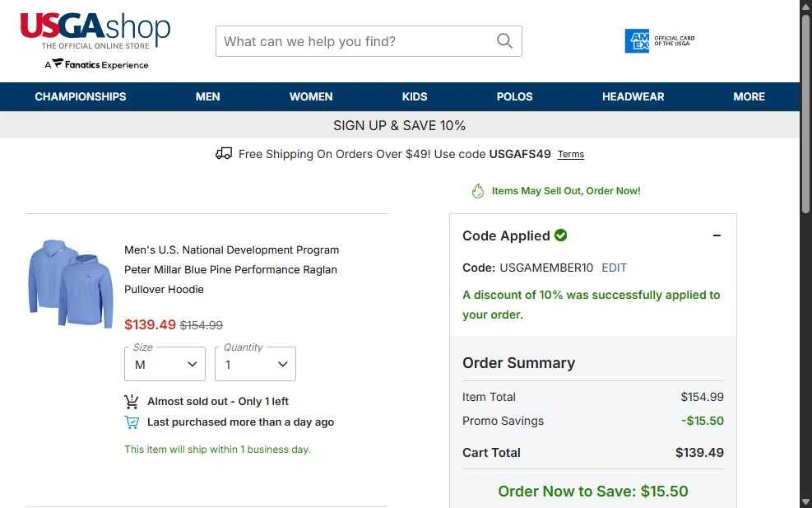Open the Championships menu
The image size is (812, 508).
(x=81, y=96)
